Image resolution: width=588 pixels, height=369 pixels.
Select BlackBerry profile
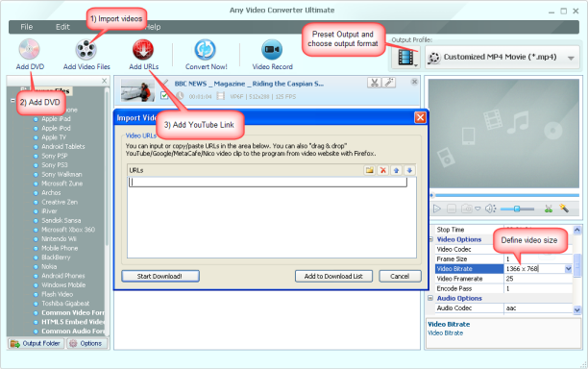point(56,258)
